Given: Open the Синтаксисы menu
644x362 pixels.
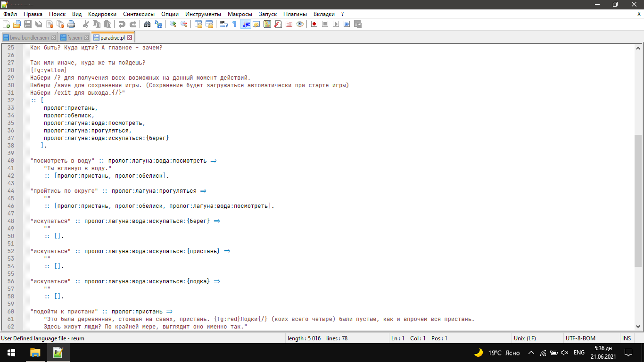Looking at the screenshot, I should click(139, 14).
